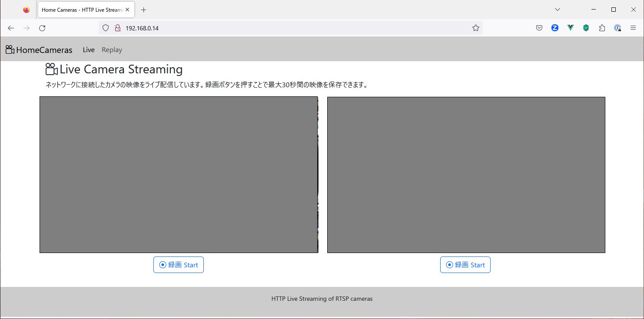Click the camera icon beside Live Camera Streaming heading

[51, 69]
